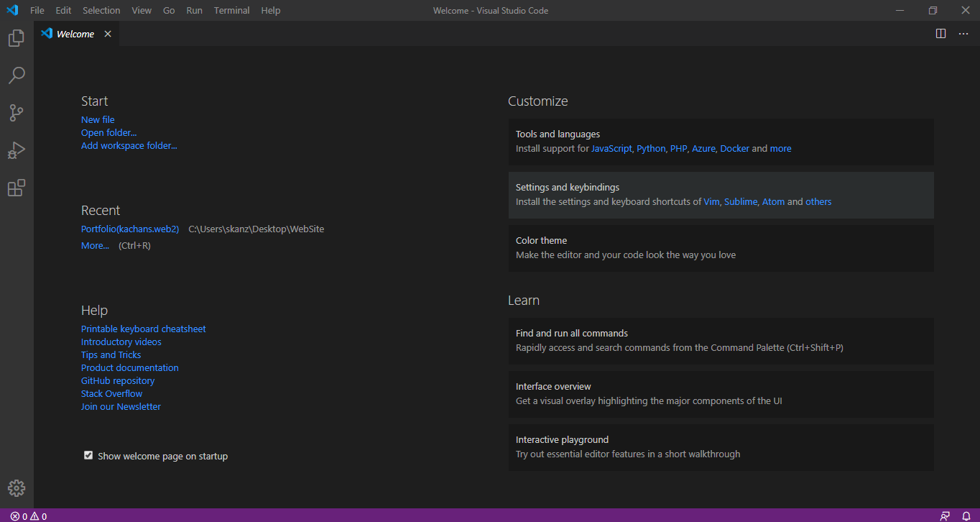Open the errors and warnings status indicator
980x522 pixels.
click(x=29, y=516)
